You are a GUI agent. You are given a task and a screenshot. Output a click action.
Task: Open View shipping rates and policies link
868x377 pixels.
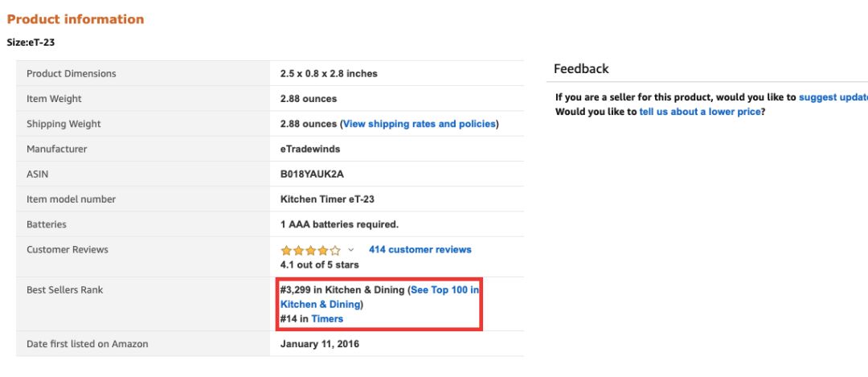(420, 124)
